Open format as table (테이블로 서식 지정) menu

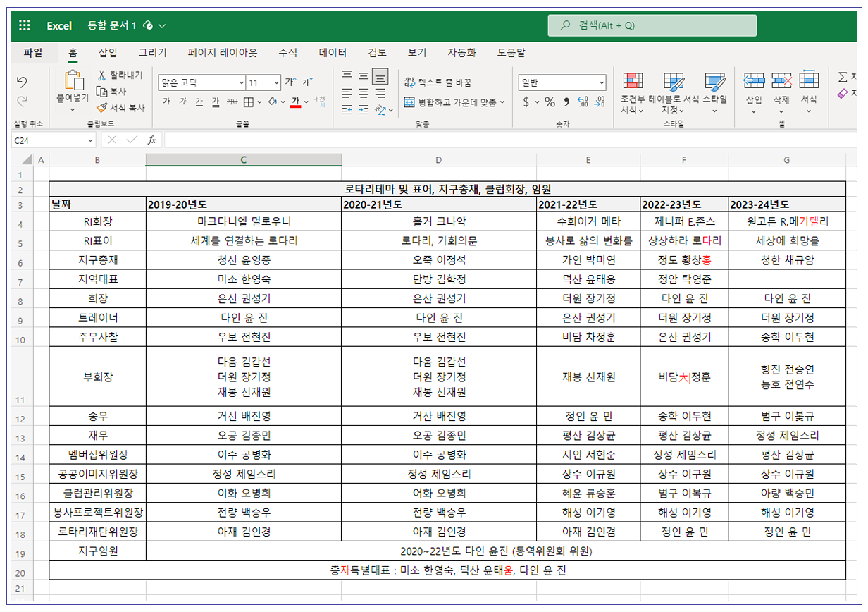pos(674,93)
